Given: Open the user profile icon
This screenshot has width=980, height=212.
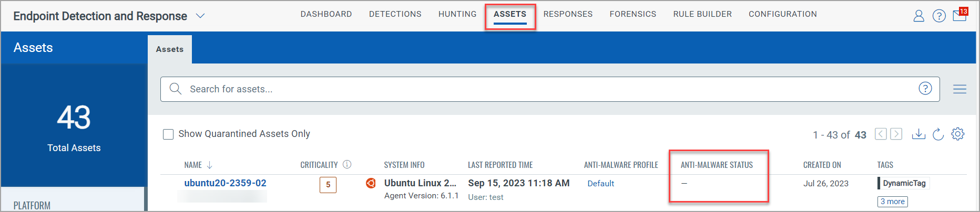Looking at the screenshot, I should (918, 16).
